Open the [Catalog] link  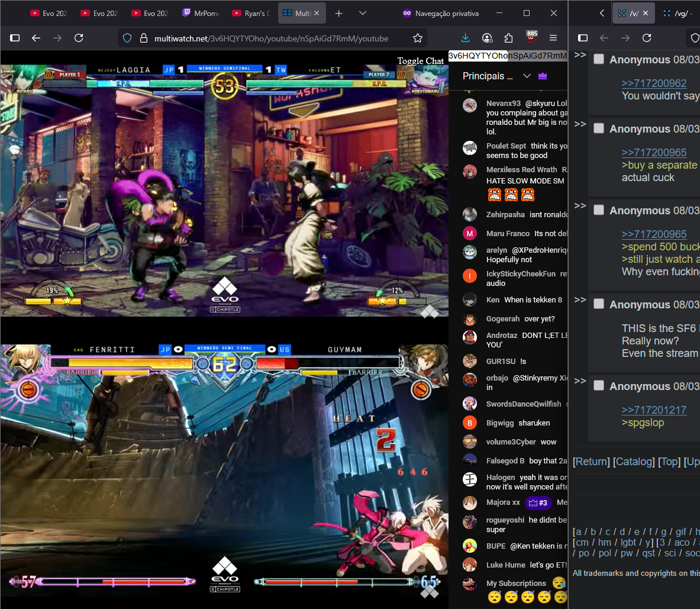click(634, 462)
